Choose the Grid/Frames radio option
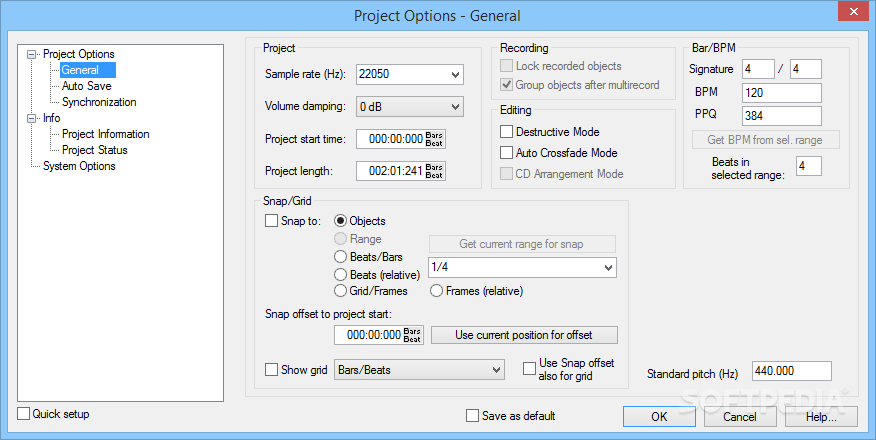The width and height of the screenshot is (876, 440). pos(340,291)
